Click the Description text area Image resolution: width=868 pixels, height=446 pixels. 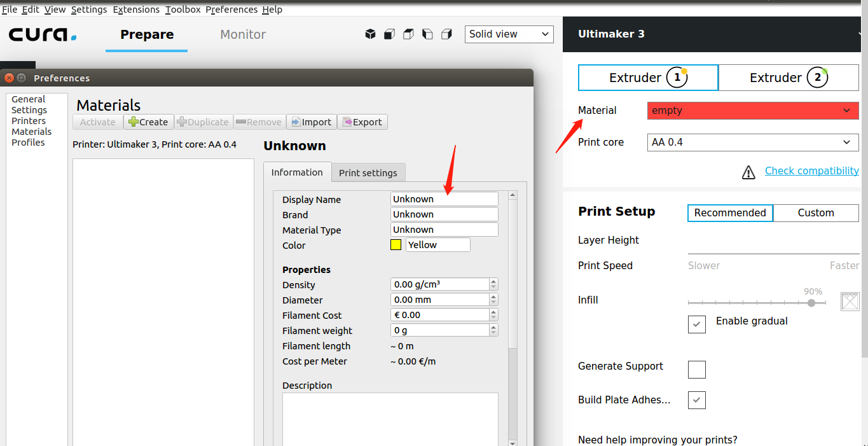pyautogui.click(x=390, y=419)
